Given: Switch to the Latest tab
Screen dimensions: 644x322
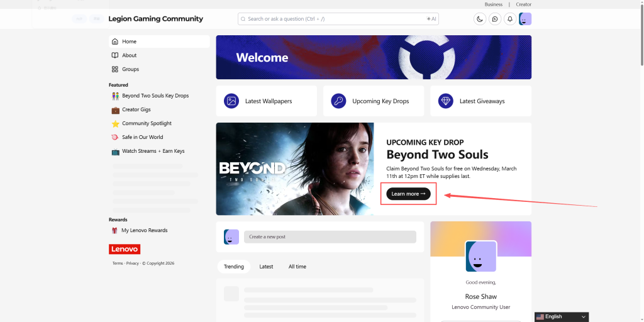Looking at the screenshot, I should click(x=266, y=267).
